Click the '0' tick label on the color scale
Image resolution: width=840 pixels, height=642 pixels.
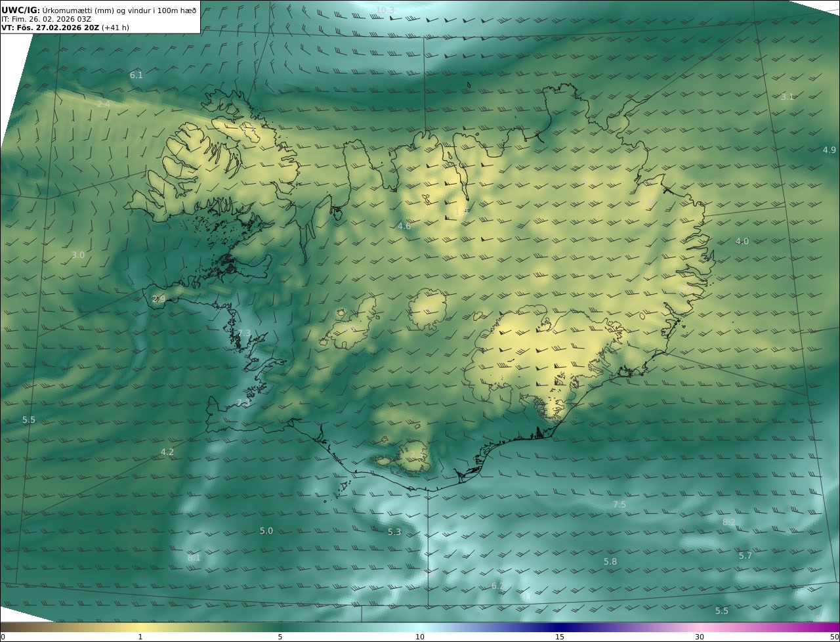(x=3, y=637)
